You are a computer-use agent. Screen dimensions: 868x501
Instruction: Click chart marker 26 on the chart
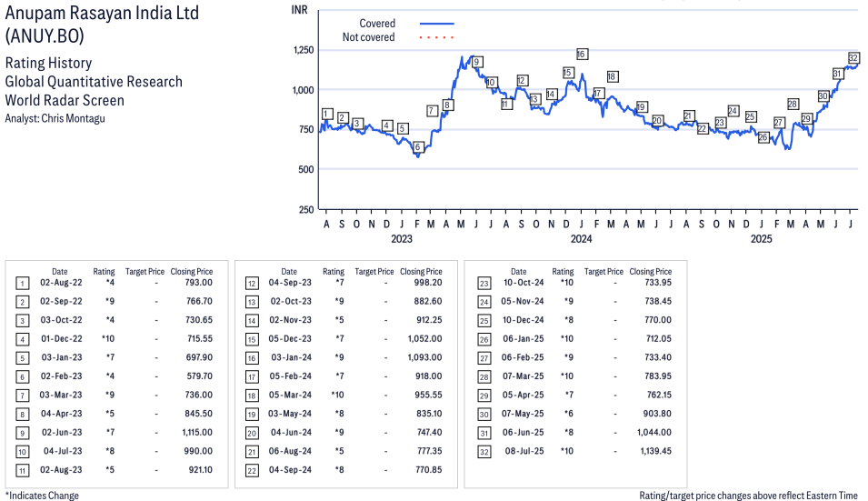click(x=763, y=136)
